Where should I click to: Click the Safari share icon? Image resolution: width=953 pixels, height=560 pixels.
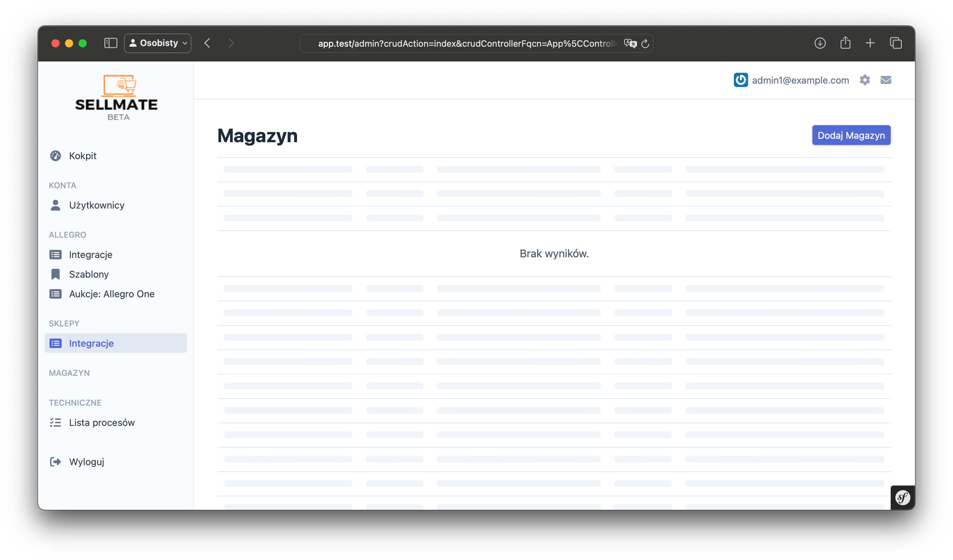click(x=846, y=43)
